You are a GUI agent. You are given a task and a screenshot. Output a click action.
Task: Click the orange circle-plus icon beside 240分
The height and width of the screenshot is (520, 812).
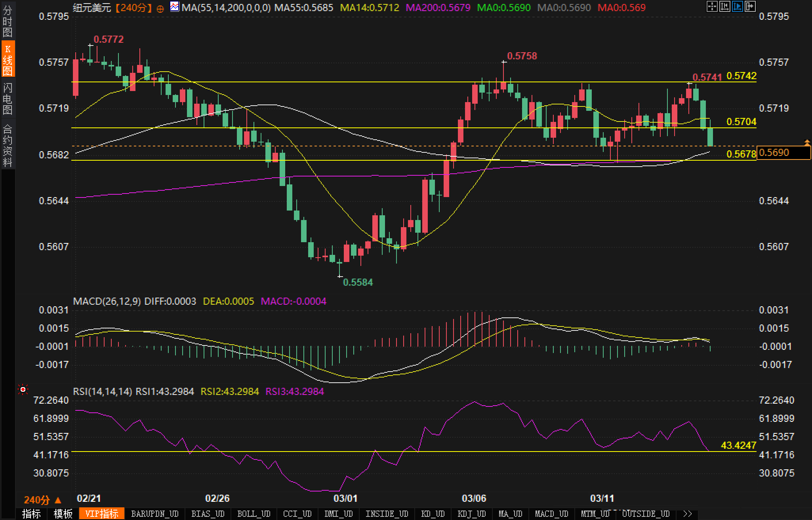click(x=160, y=8)
